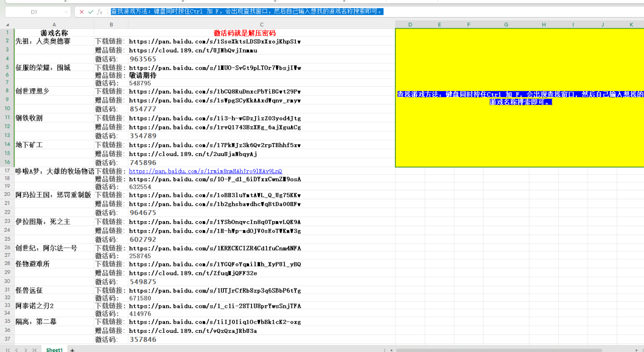The height and width of the screenshot is (352, 644).
Task: Switch to the Sheet1 tab
Action: point(54,349)
